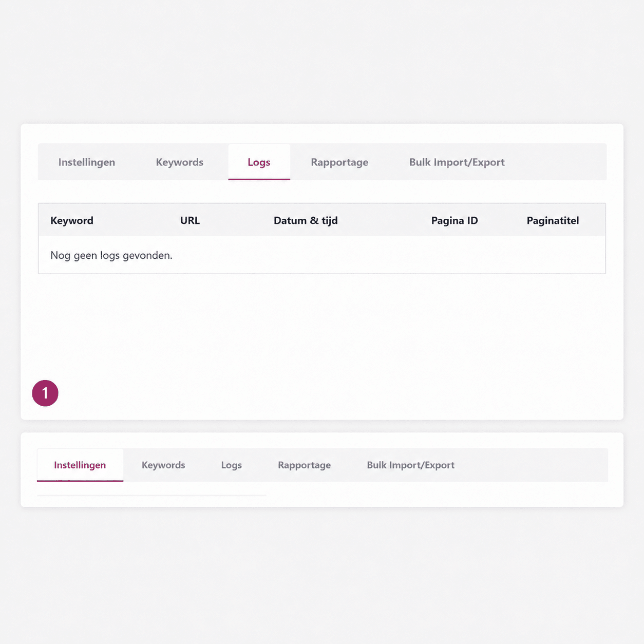Screen dimensions: 644x644
Task: Go to Bulk Import/Export tab in upper panel
Action: click(457, 162)
